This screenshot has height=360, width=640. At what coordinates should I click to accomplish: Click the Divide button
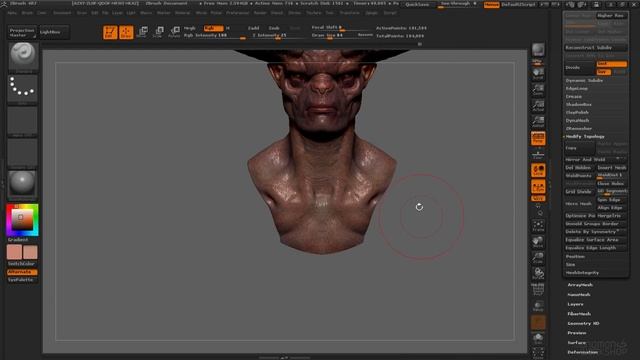tap(579, 68)
